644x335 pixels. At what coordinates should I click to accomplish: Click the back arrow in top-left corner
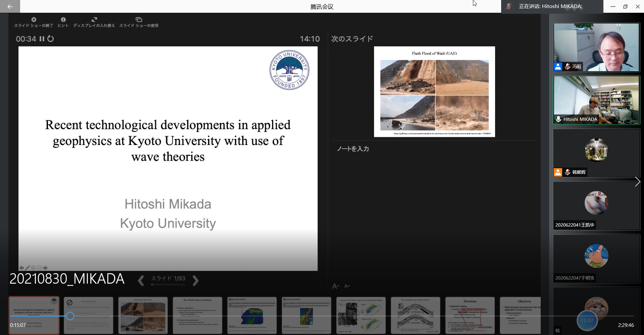point(10,6)
